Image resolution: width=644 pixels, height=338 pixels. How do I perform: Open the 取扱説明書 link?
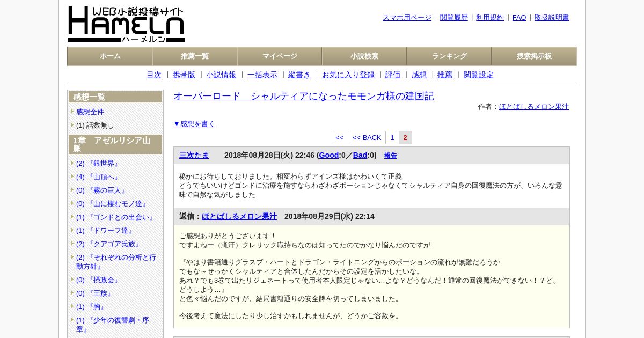[x=552, y=18]
